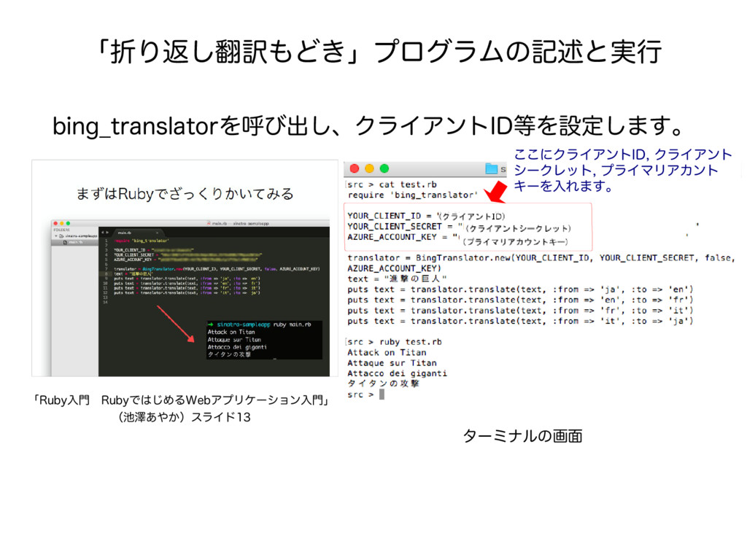Click the translate line from 'it' to 'ja'

(x=520, y=321)
